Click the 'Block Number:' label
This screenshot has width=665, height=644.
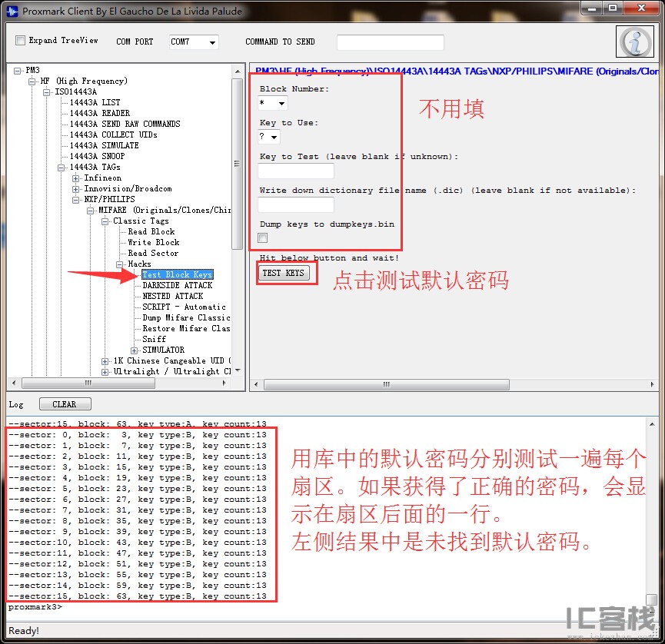coord(294,89)
